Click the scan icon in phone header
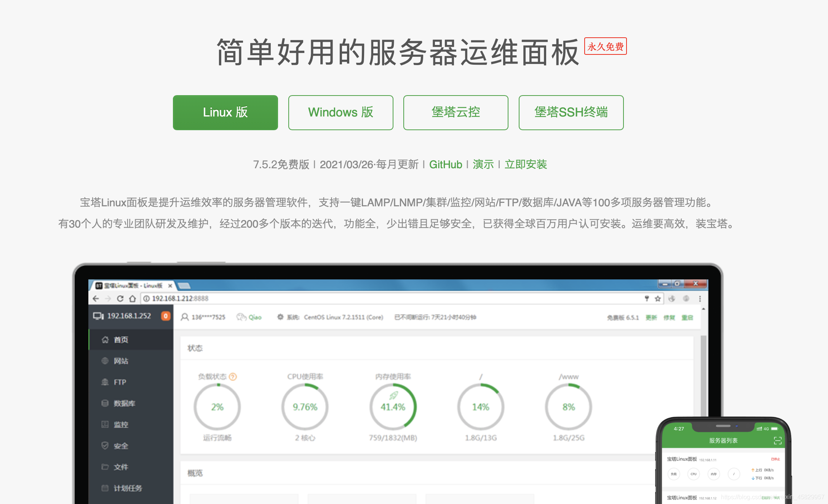828x504 pixels. tap(778, 440)
